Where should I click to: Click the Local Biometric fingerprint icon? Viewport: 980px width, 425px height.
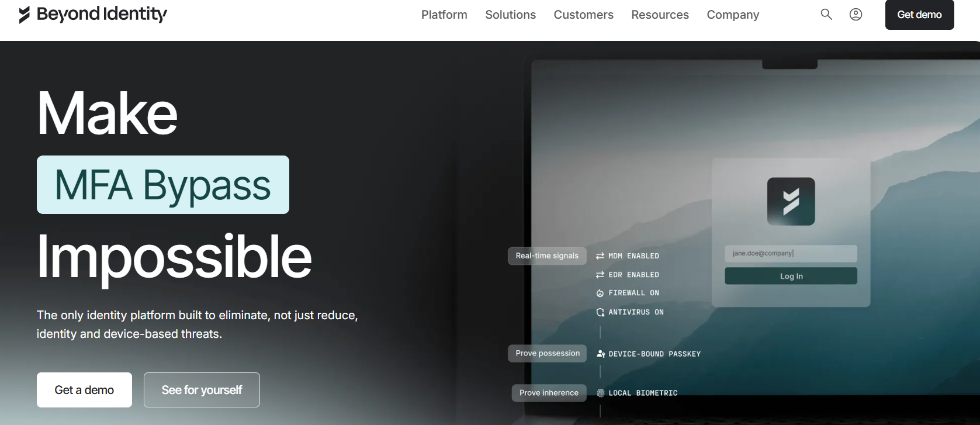click(x=600, y=393)
